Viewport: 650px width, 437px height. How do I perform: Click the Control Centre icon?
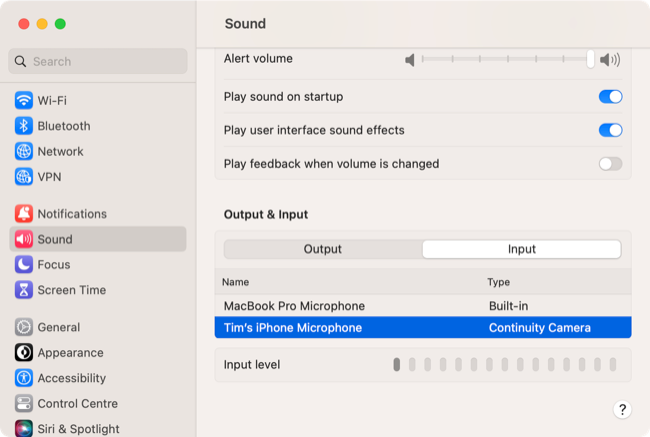(24, 404)
